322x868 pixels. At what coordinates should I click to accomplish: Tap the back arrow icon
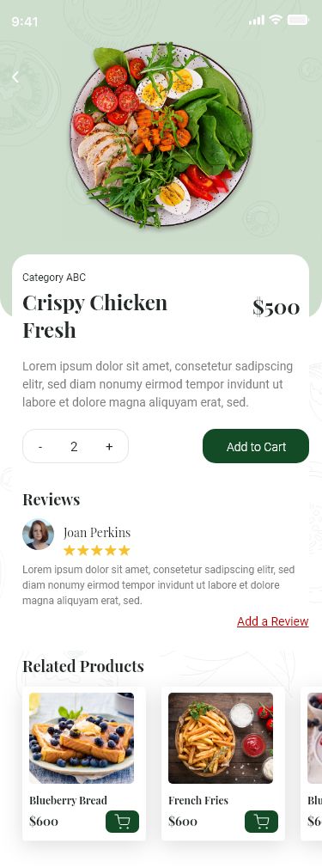pyautogui.click(x=15, y=77)
